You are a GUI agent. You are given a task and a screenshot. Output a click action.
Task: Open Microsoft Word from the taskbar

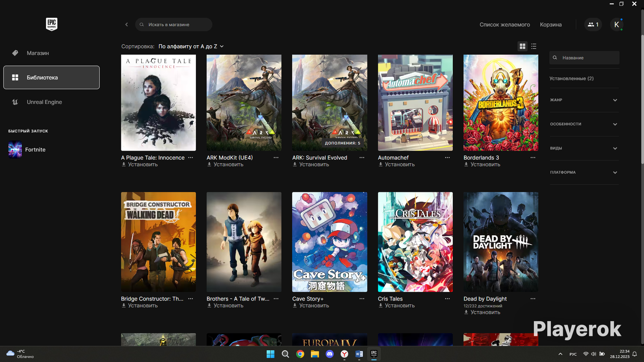coord(359,354)
